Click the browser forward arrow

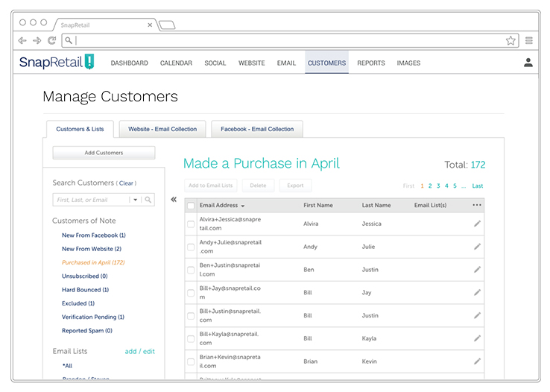pyautogui.click(x=37, y=41)
